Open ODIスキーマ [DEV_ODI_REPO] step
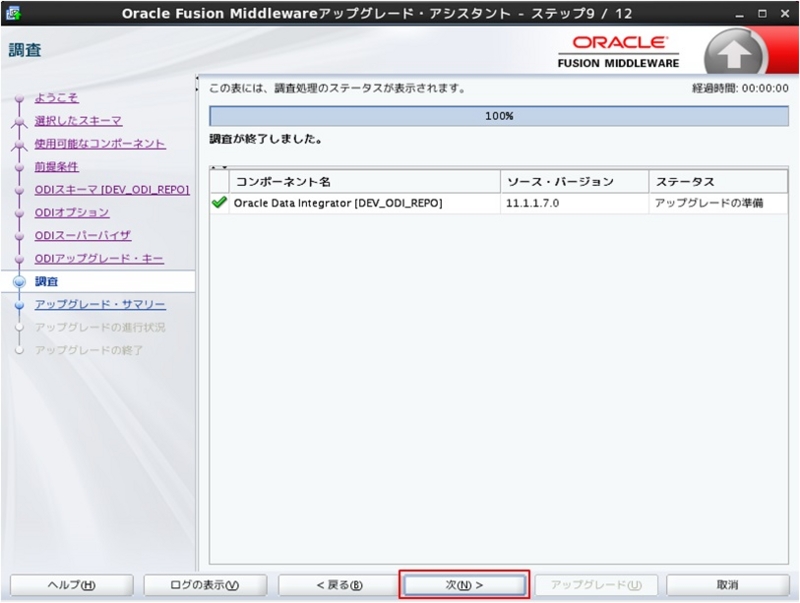Screen dimensions: 800x603 click(112, 189)
